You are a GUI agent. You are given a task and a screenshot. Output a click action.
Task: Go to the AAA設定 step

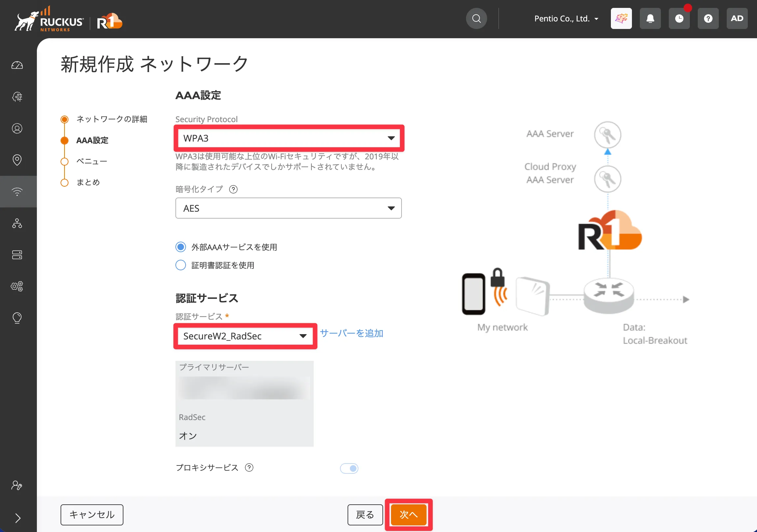[92, 141]
